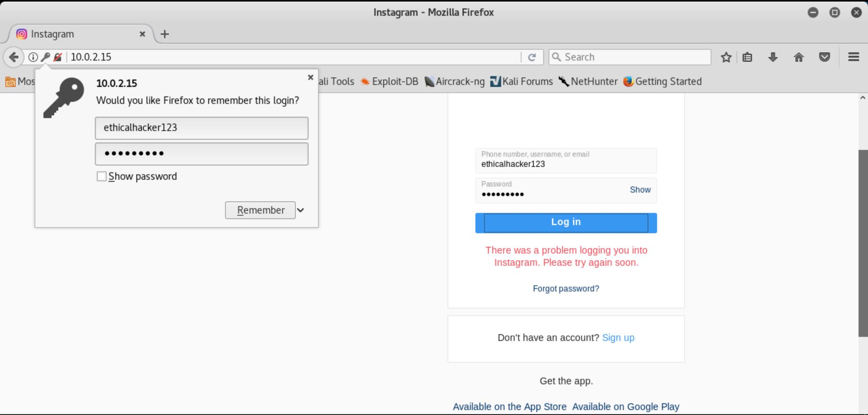The width and height of the screenshot is (868, 415).
Task: Open the Aircrack-ng bookmark
Action: [454, 82]
